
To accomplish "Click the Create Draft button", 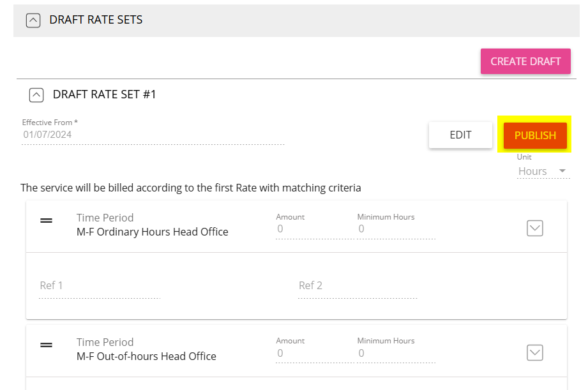I will 525,61.
